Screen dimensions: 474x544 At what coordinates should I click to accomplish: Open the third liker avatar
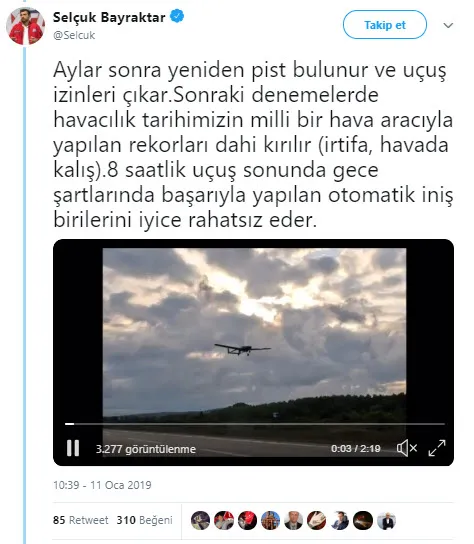[x=247, y=520]
